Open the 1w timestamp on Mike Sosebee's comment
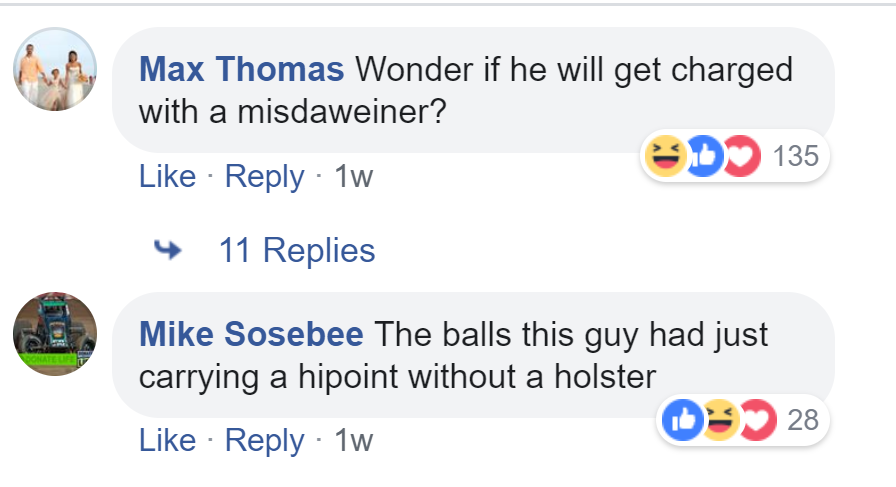 pos(352,441)
